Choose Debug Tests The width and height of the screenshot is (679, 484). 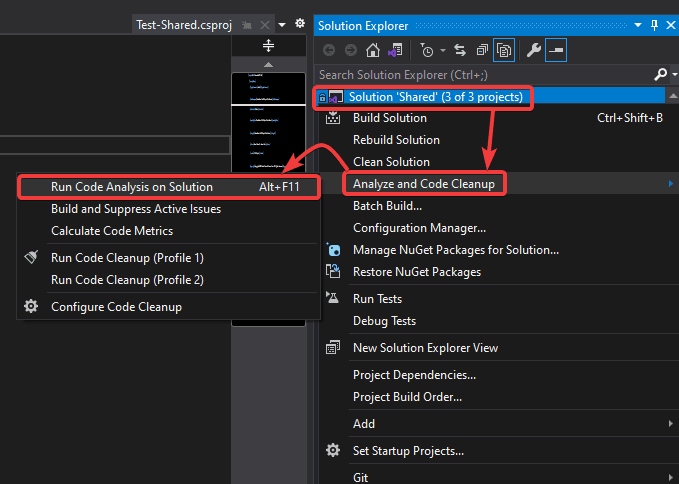[384, 321]
